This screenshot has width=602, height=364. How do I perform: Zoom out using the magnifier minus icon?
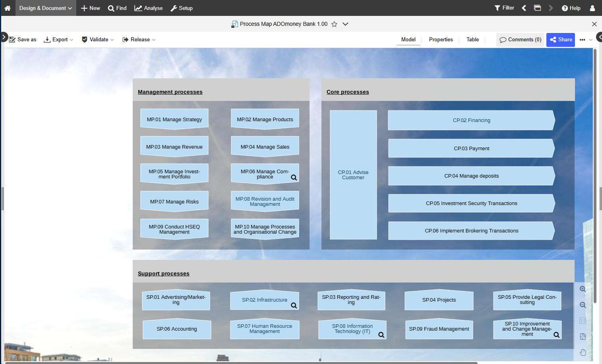point(583,305)
